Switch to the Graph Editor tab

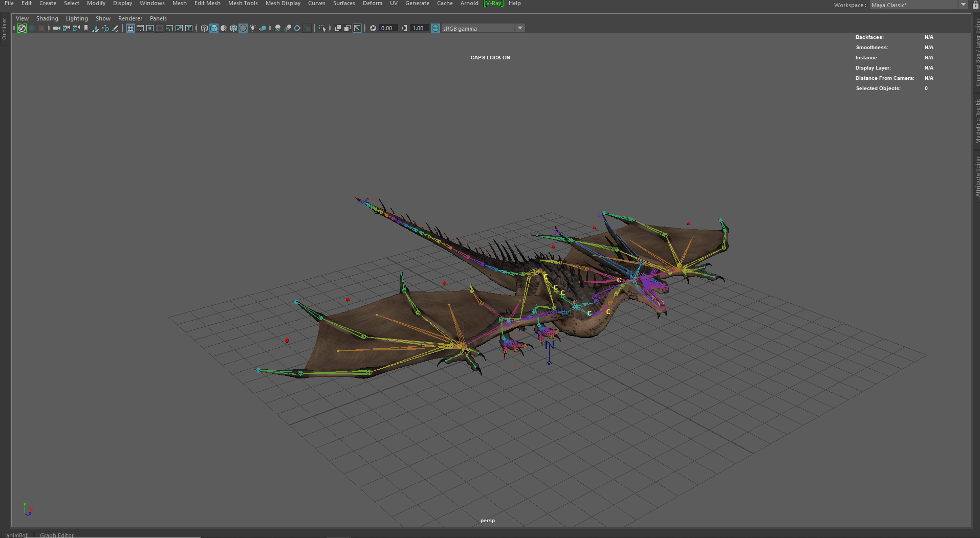tap(57, 535)
